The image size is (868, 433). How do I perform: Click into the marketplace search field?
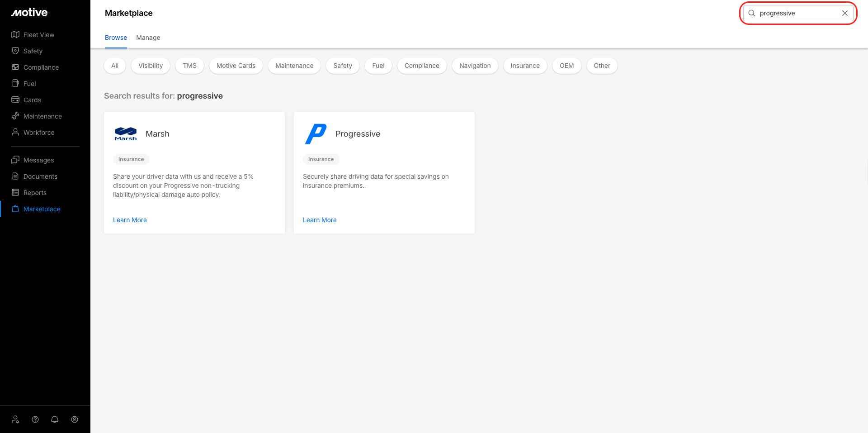(x=796, y=13)
